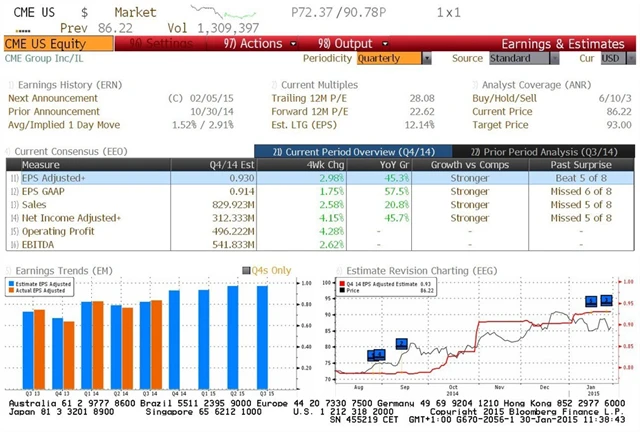
Task: Expand the Source Standard dropdown
Action: point(518,58)
